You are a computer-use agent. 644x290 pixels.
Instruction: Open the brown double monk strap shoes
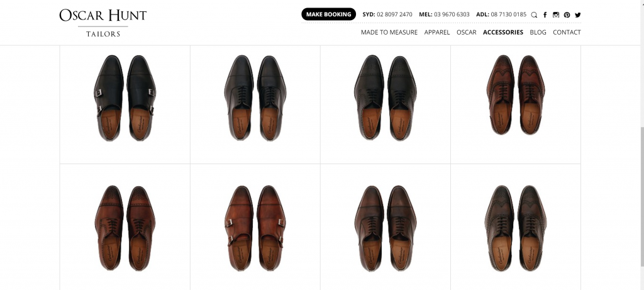coord(255,228)
